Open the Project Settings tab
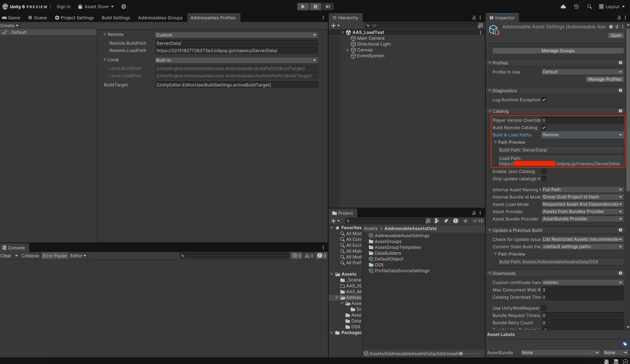Screen dimensions: 630x364 [75, 18]
